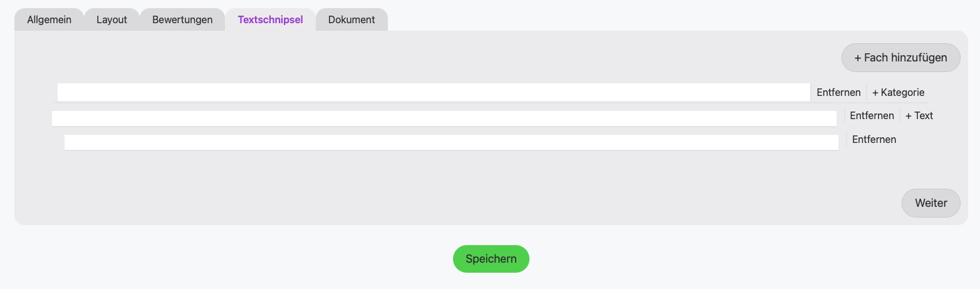Click '+ Kategorie' in the top row
This screenshot has height=289, width=980.
click(x=898, y=92)
